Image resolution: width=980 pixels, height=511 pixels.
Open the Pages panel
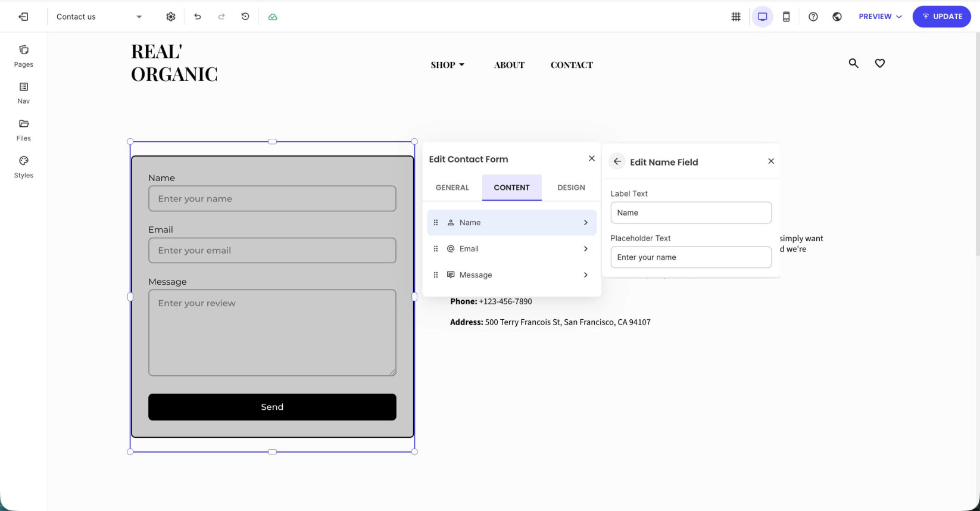24,56
